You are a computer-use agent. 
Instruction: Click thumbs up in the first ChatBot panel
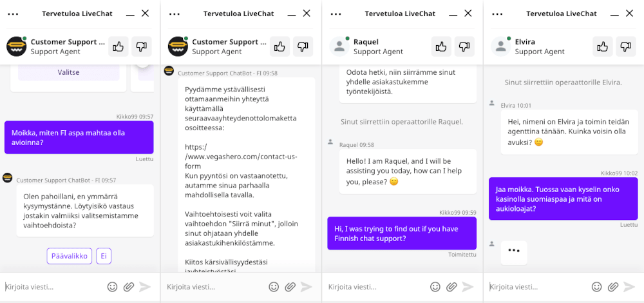click(x=118, y=46)
